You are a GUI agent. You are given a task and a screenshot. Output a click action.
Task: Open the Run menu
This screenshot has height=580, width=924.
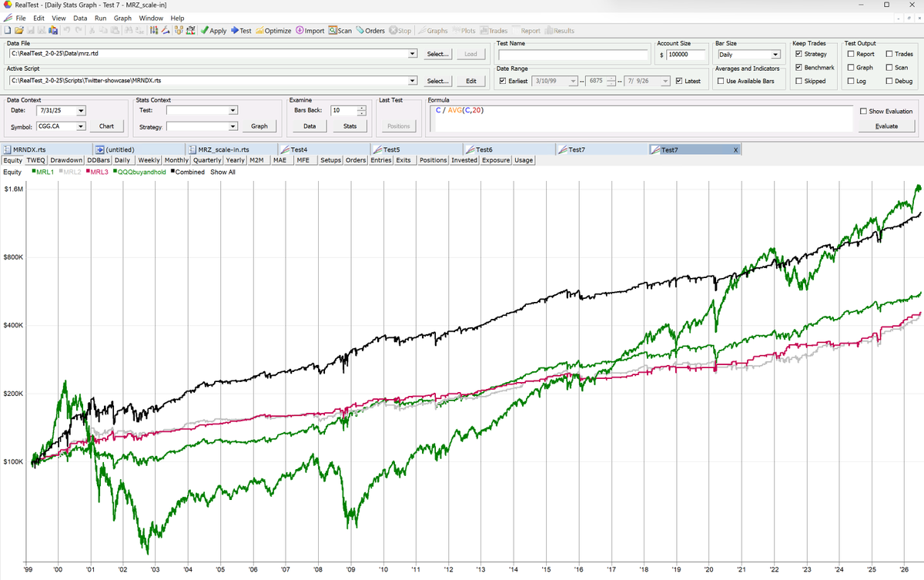(101, 18)
